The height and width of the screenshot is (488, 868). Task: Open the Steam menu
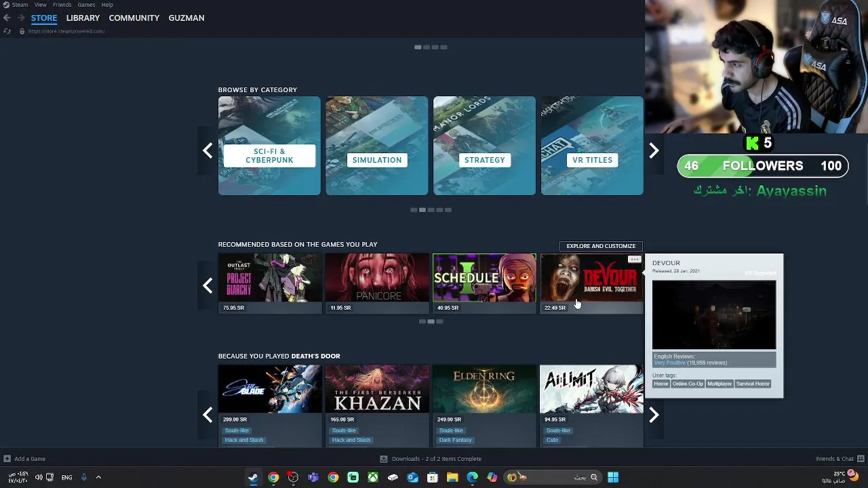pyautogui.click(x=20, y=5)
